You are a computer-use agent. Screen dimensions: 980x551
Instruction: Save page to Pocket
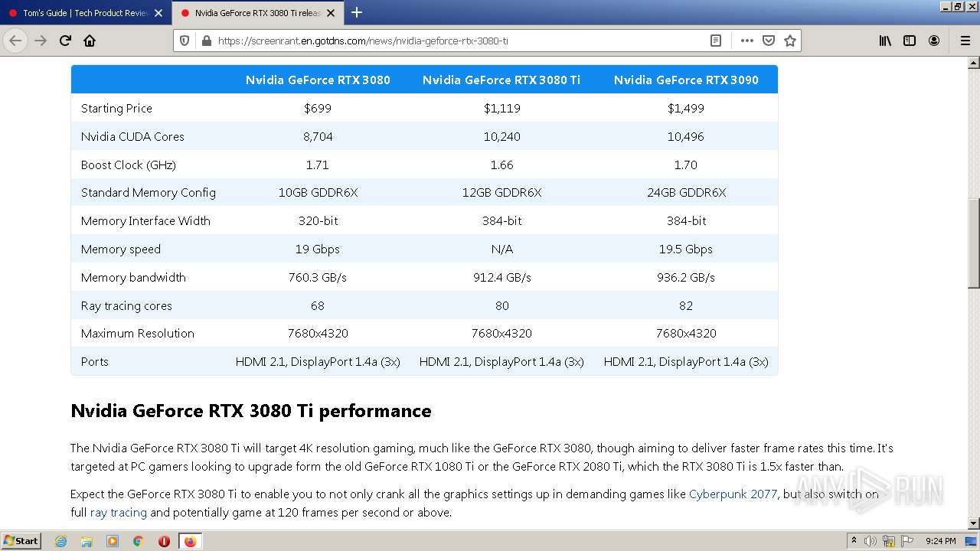click(x=769, y=41)
